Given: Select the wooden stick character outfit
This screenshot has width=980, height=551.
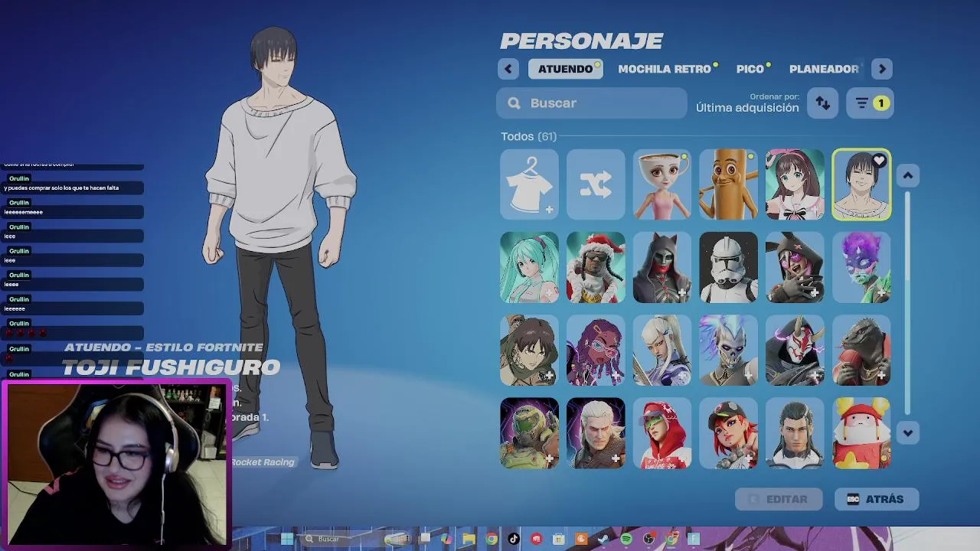Looking at the screenshot, I should point(729,184).
